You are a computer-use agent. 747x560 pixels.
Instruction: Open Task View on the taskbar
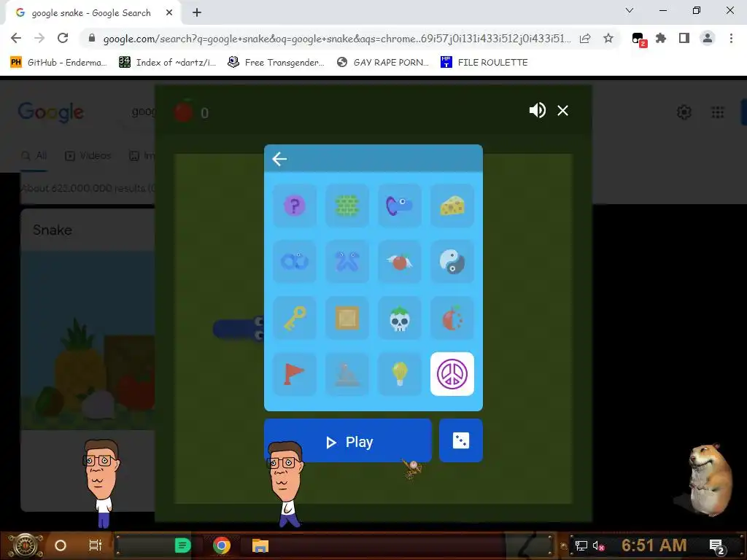96,545
